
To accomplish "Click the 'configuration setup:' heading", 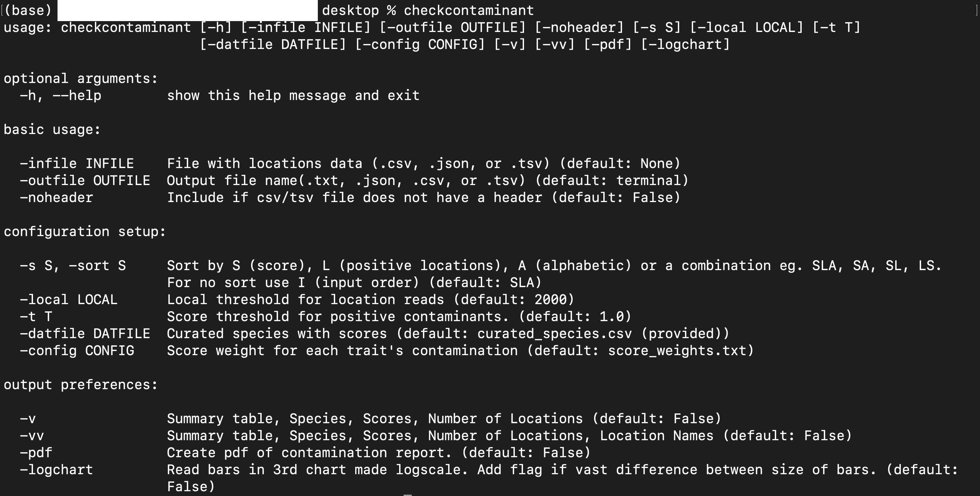I will (x=85, y=232).
